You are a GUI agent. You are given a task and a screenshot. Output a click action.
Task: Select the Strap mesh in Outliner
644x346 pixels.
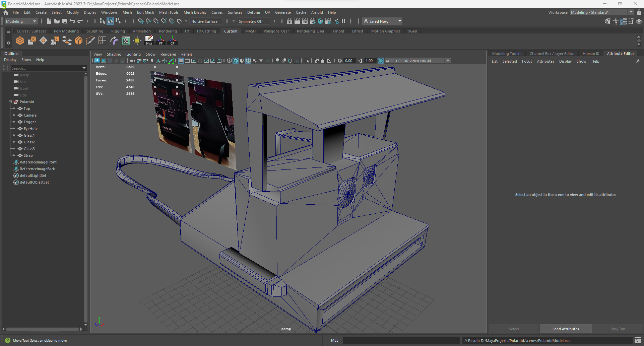tap(28, 155)
